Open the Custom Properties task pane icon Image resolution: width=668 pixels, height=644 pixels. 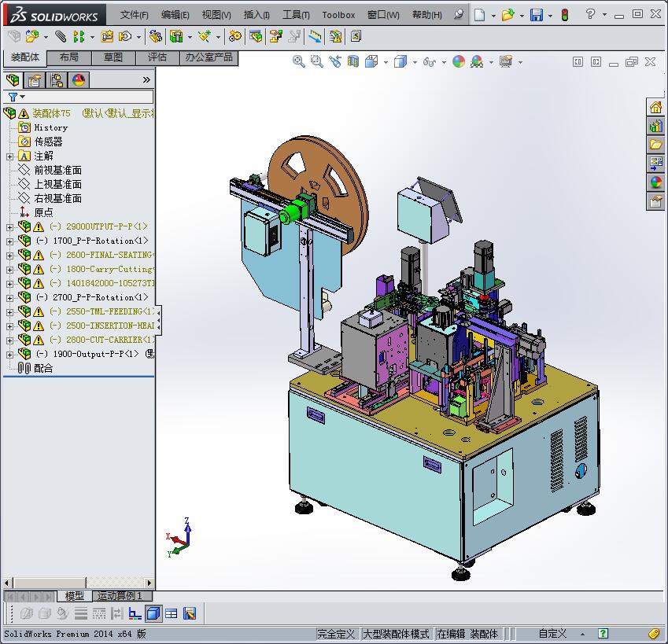tap(655, 201)
